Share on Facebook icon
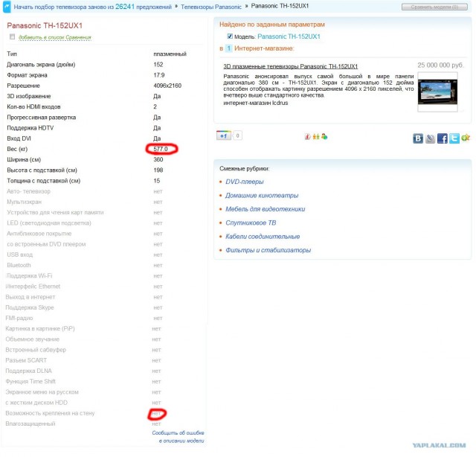 [442, 138]
